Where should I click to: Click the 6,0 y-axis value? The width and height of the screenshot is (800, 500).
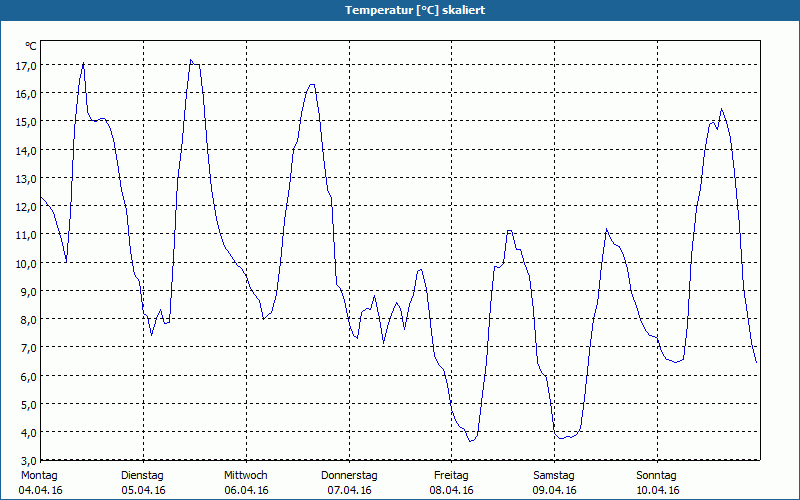[29, 377]
